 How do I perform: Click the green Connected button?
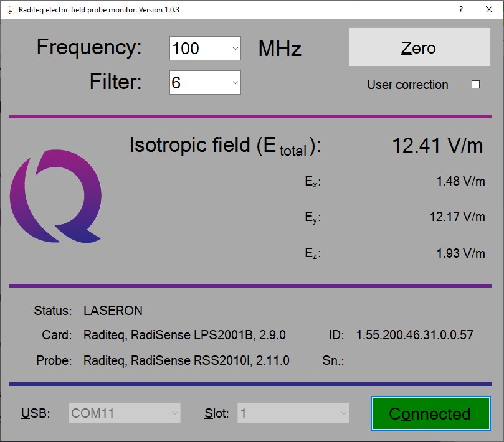(430, 413)
